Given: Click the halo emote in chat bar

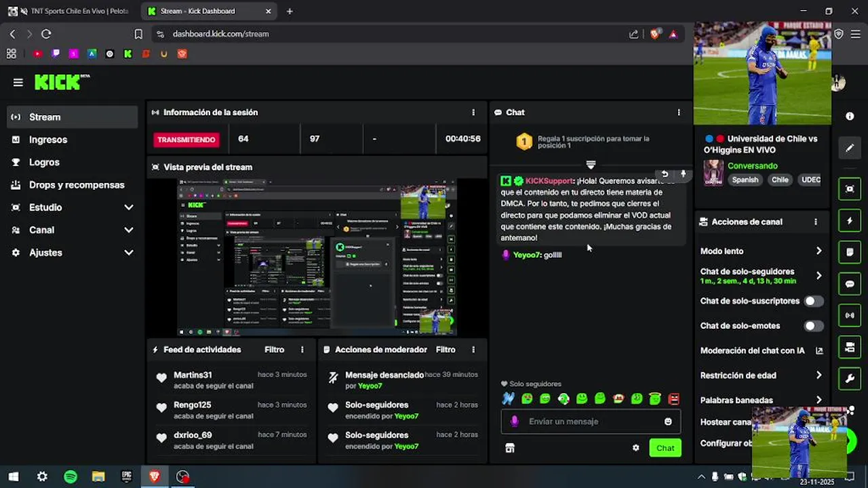Looking at the screenshot, I should point(655,399).
